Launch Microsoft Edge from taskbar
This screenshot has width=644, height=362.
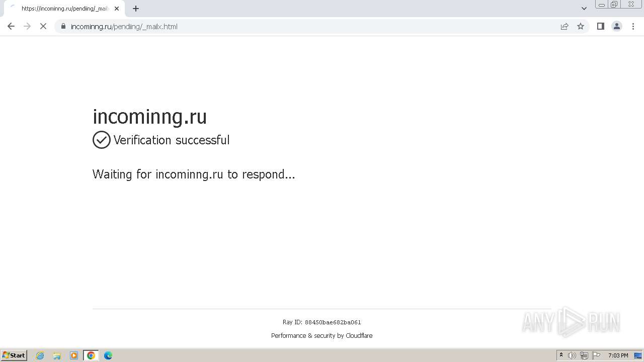pos(108,355)
